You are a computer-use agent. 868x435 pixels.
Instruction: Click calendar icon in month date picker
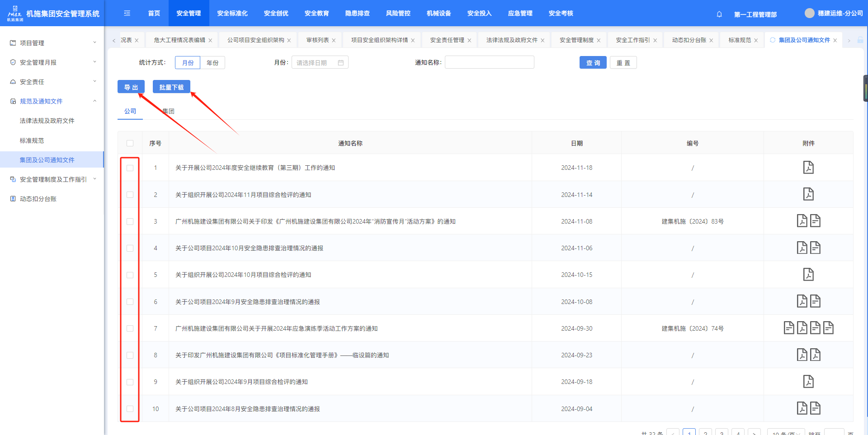tap(340, 63)
